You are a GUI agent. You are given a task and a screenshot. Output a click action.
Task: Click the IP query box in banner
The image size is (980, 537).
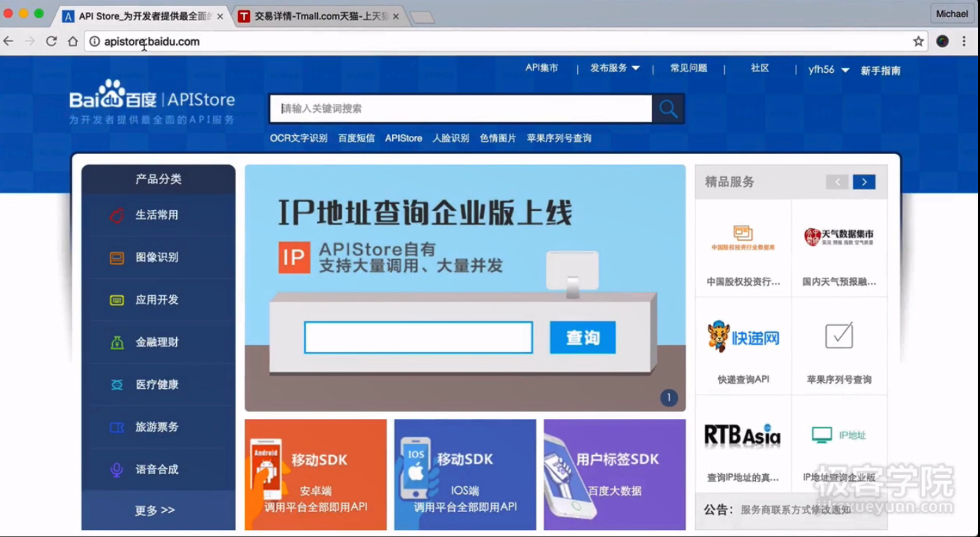click(418, 338)
